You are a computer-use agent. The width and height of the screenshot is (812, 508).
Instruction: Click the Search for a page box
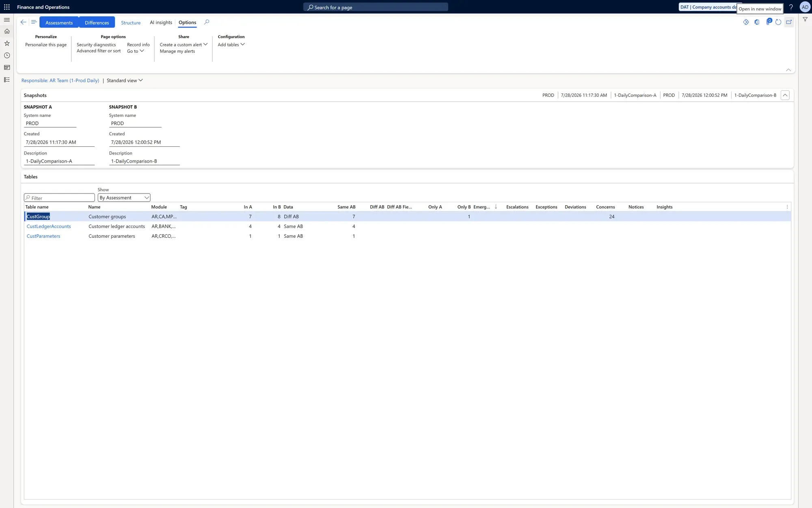376,7
